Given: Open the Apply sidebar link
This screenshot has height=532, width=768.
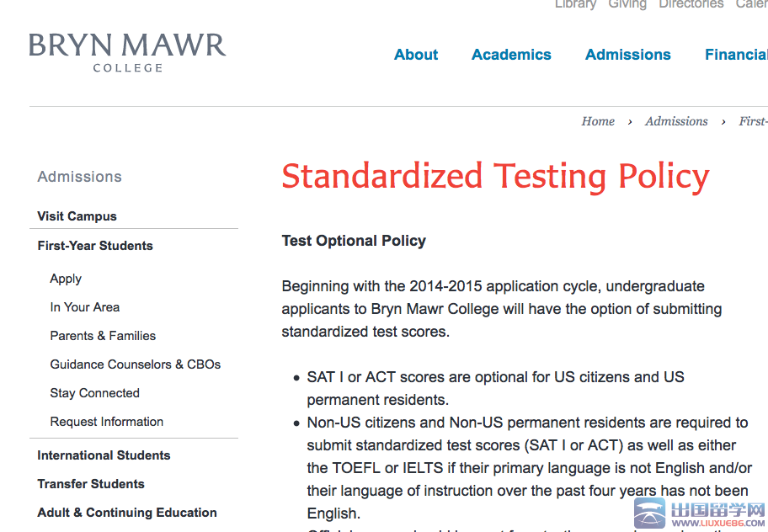Looking at the screenshot, I should [66, 279].
